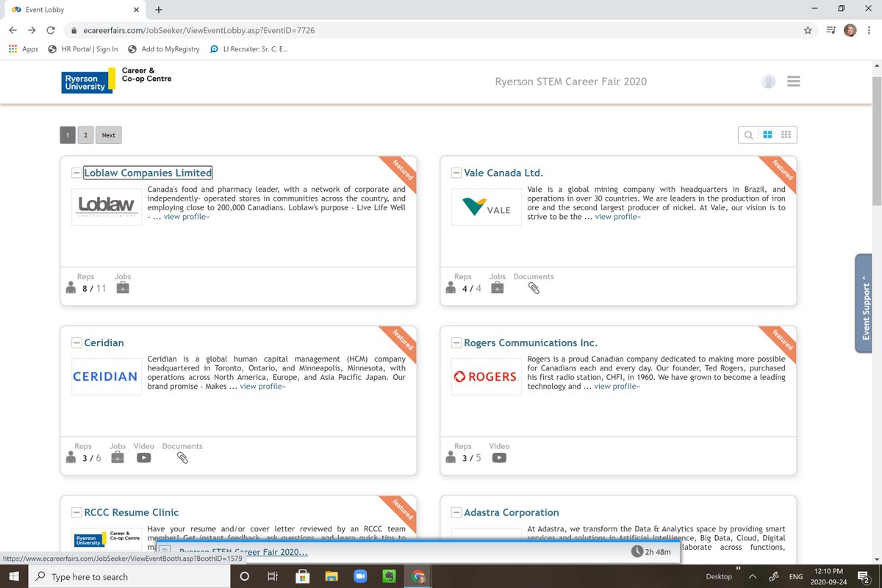Open Vale Canada Documents paperclip icon

534,288
